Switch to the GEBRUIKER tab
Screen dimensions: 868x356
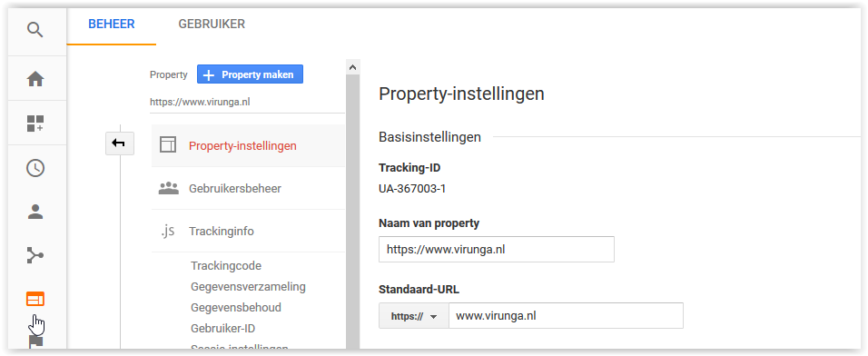click(212, 25)
